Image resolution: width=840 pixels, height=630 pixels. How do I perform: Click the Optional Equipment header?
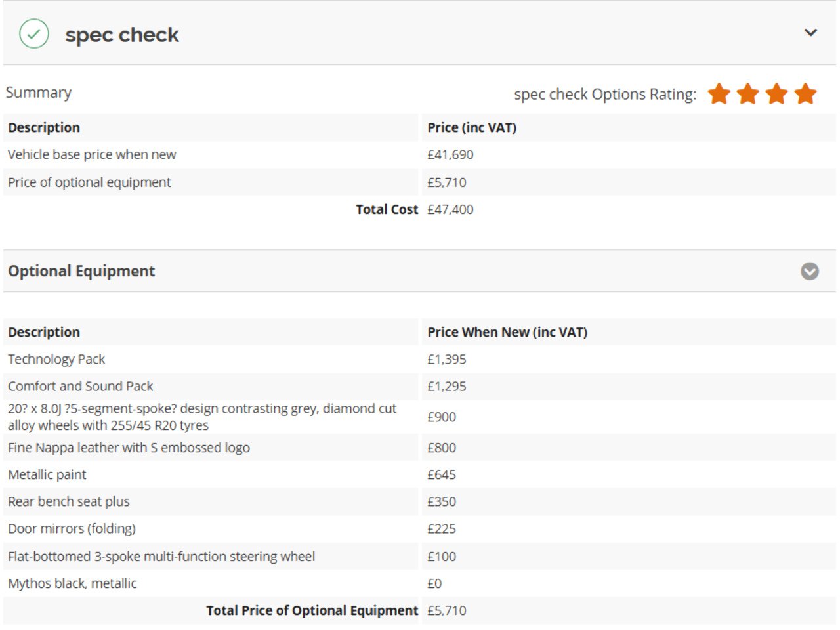click(81, 271)
